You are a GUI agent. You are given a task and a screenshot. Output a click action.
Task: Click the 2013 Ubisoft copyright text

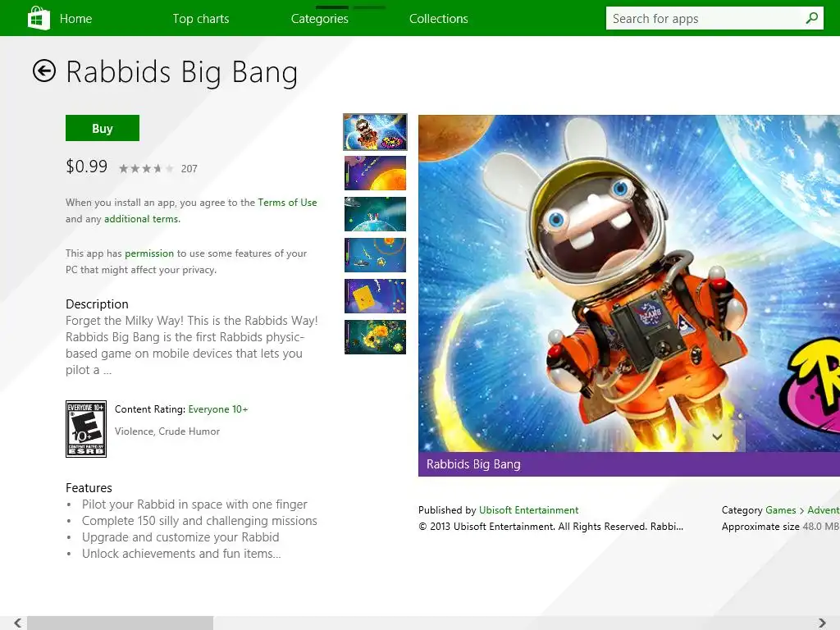[x=550, y=527]
